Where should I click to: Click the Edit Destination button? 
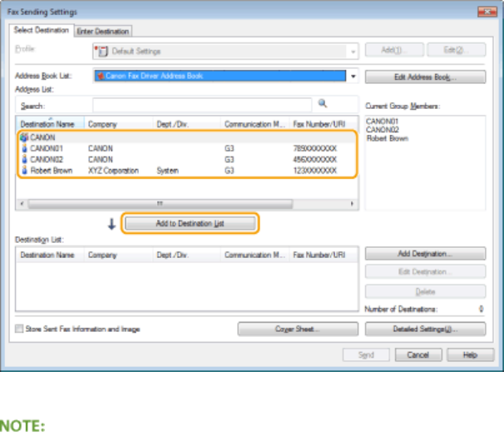click(x=425, y=272)
